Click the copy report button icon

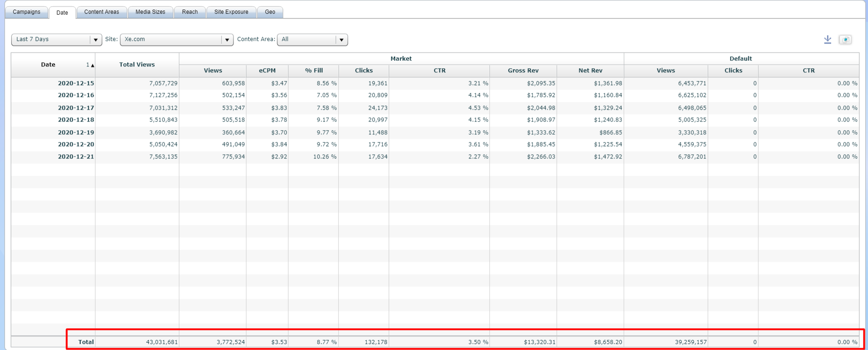click(845, 40)
